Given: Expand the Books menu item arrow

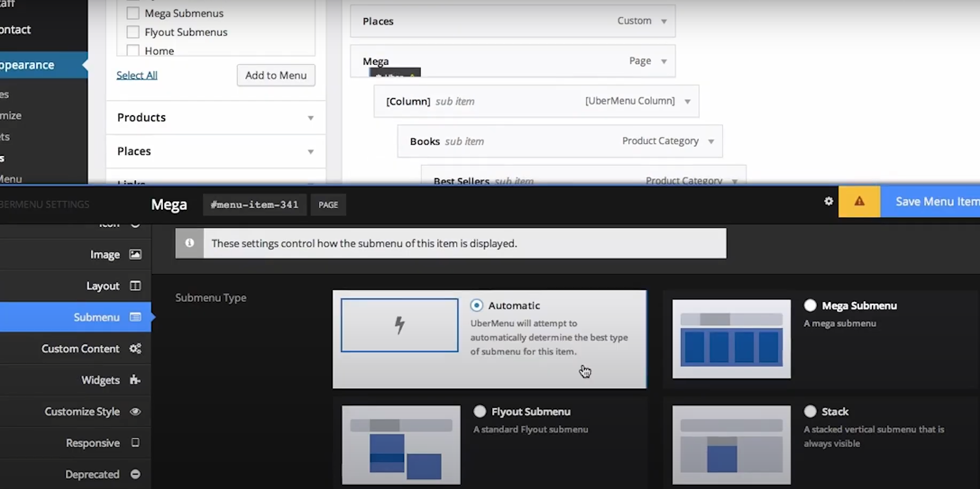Looking at the screenshot, I should tap(711, 141).
